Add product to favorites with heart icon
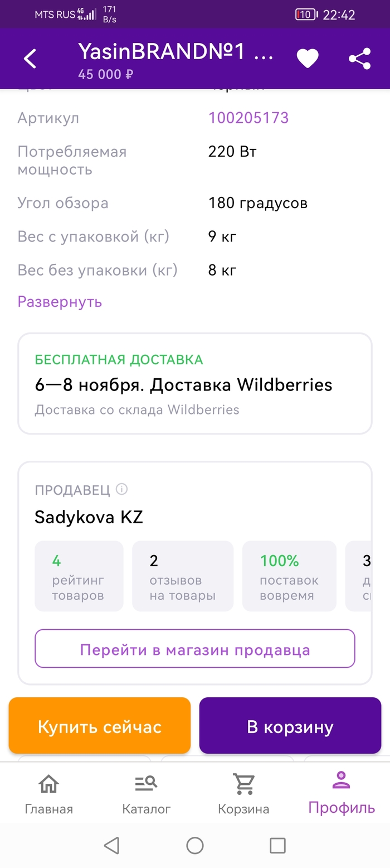390x868 pixels. [307, 59]
